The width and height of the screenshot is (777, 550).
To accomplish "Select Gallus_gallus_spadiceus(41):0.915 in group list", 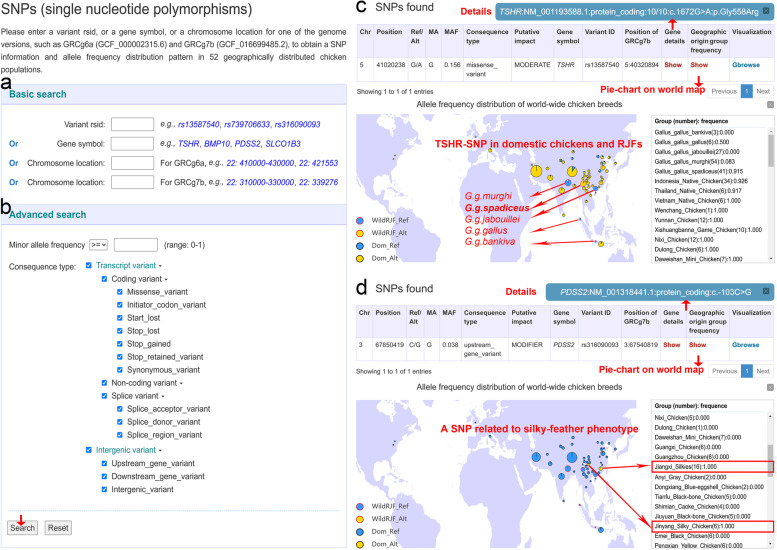I will point(699,171).
